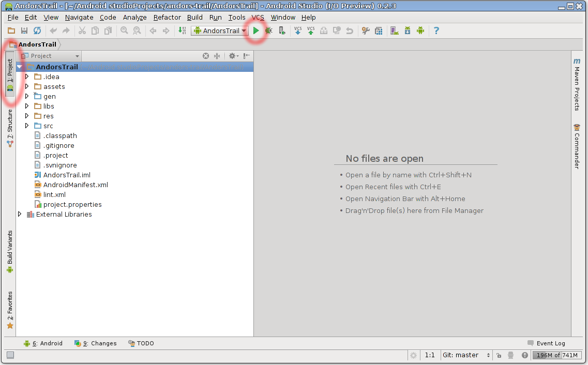
Task: Click the VCS Revert arrow icon
Action: tap(350, 31)
